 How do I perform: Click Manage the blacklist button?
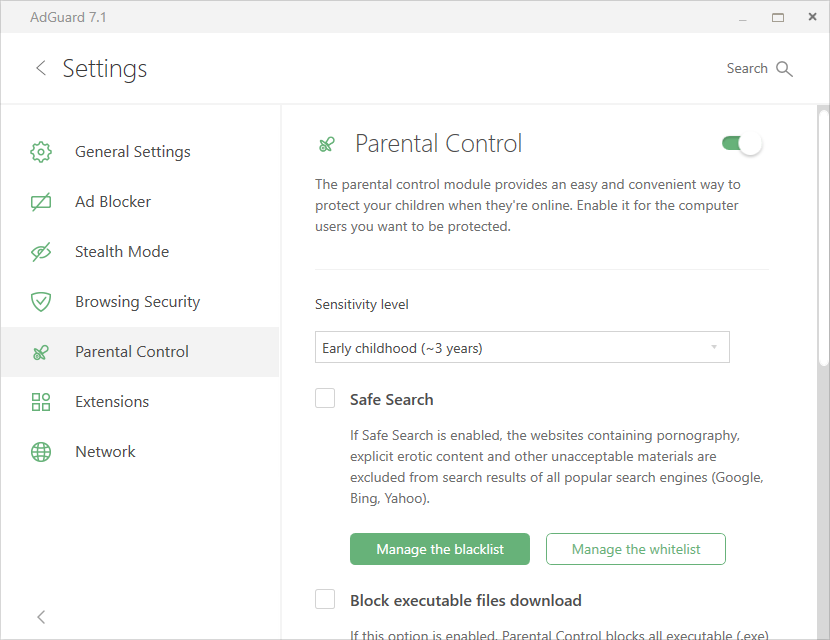(x=440, y=549)
